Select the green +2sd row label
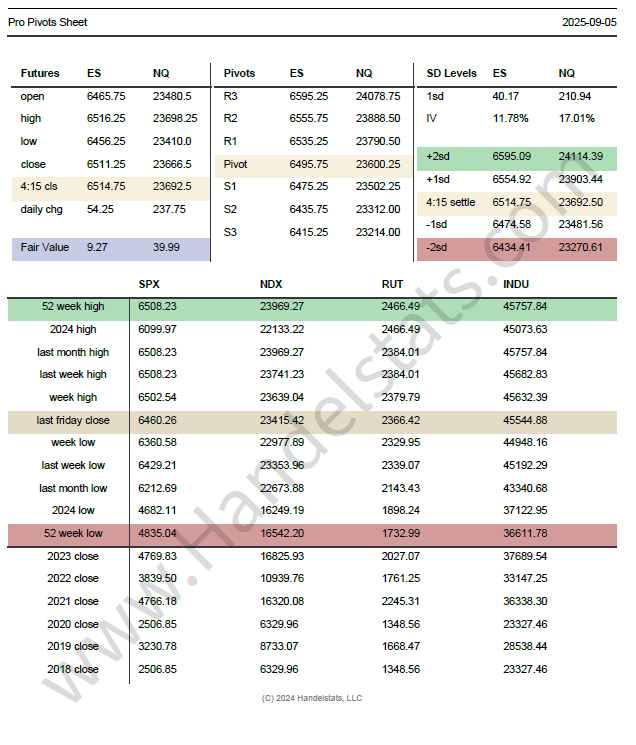The image size is (636, 745). [439, 157]
